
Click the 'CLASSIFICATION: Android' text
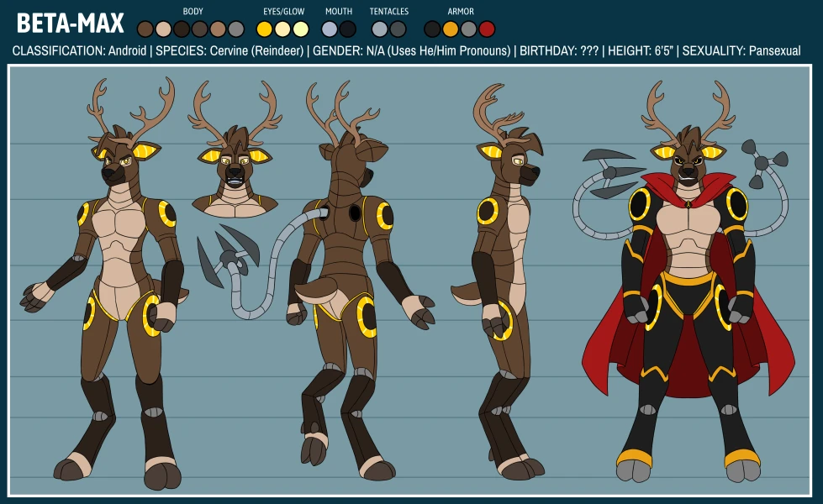pyautogui.click(x=79, y=51)
